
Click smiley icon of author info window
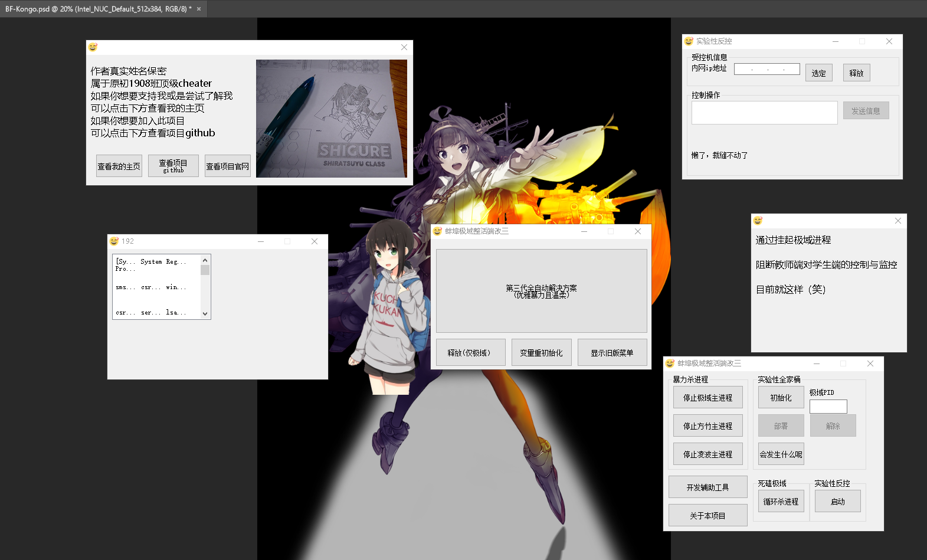coord(93,47)
